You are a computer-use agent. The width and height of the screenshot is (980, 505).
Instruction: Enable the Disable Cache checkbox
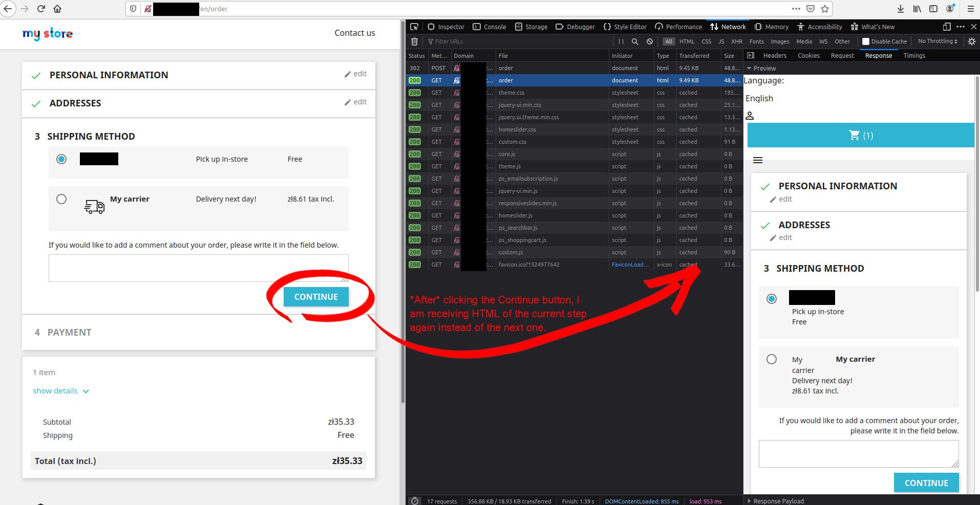click(x=866, y=41)
